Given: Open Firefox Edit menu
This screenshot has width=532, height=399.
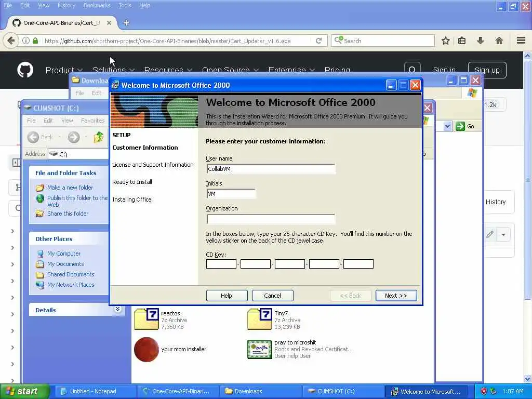Looking at the screenshot, I should coord(25,5).
